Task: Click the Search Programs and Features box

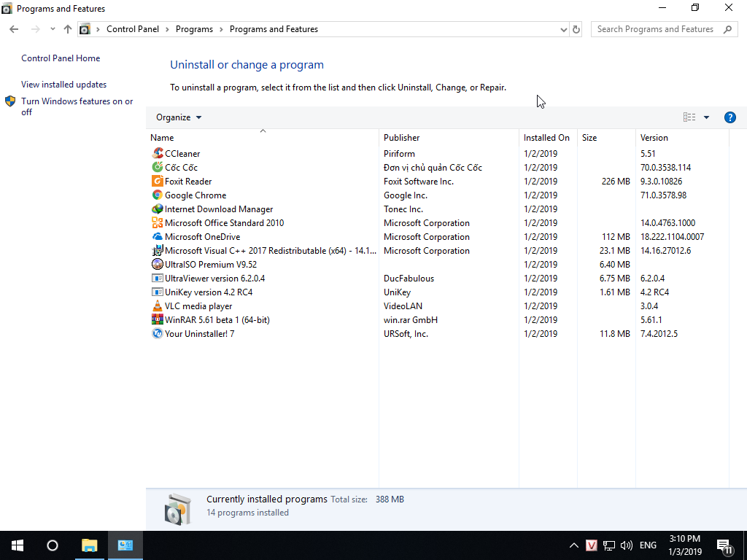Action: [655, 29]
